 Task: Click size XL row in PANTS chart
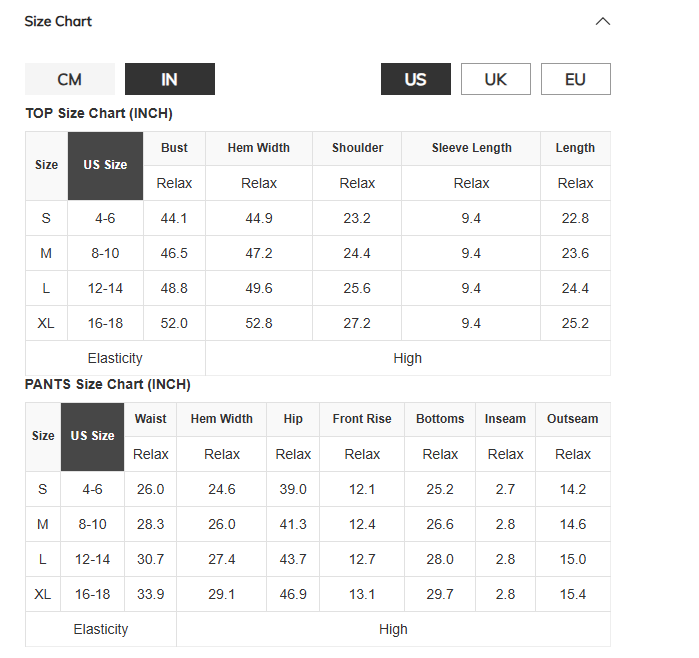(318, 594)
